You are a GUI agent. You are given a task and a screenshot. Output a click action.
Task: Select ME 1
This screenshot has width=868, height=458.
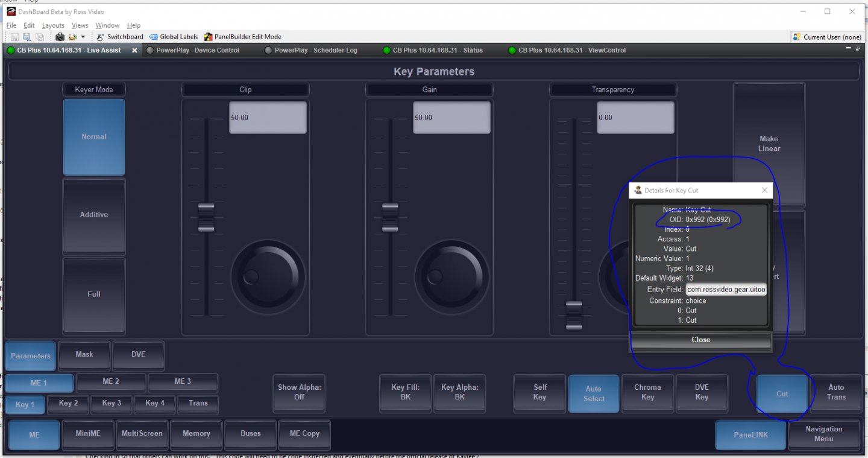(39, 383)
